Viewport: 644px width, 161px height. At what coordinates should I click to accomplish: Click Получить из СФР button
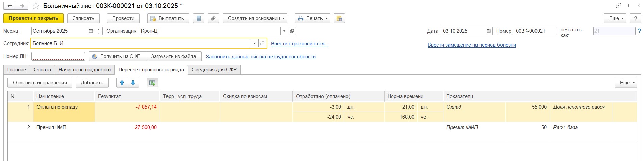pyautogui.click(x=118, y=56)
